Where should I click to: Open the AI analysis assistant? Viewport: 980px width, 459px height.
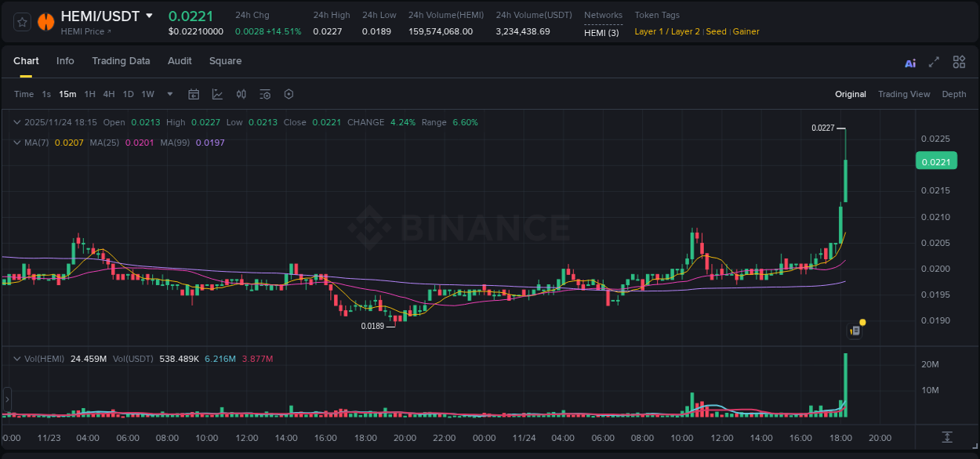coord(909,62)
